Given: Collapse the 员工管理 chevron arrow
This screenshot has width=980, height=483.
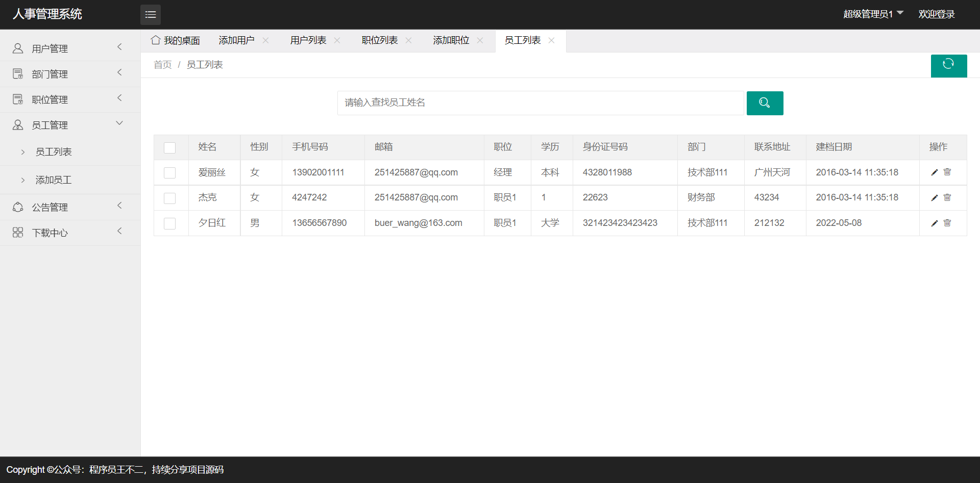Looking at the screenshot, I should click(x=119, y=123).
